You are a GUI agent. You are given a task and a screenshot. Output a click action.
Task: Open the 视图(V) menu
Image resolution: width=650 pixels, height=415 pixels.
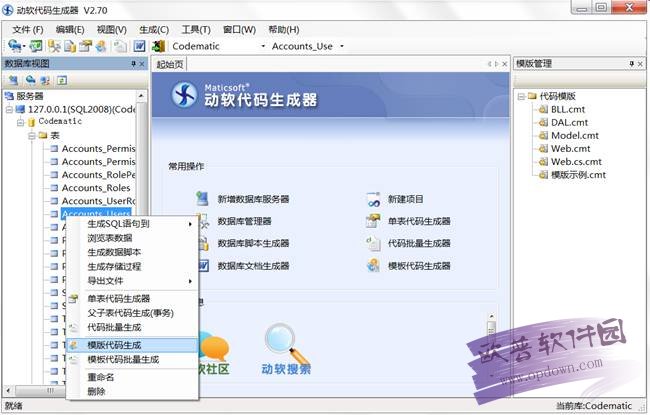[x=112, y=30]
